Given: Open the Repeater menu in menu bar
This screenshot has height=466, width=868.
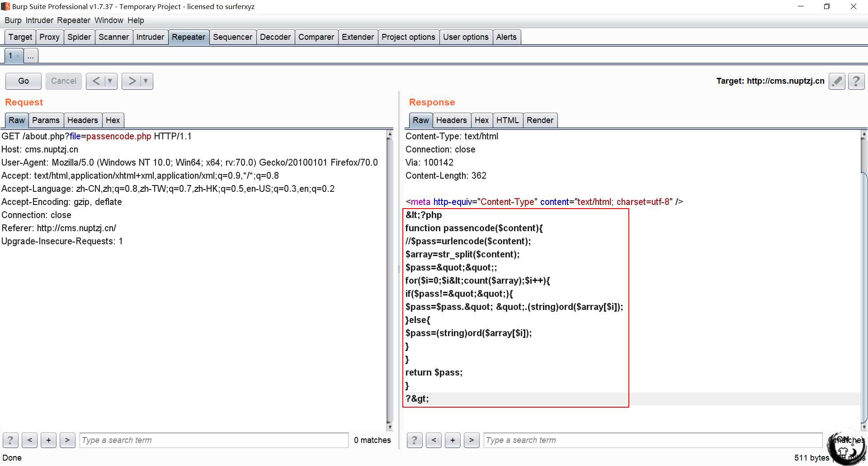Looking at the screenshot, I should 74,20.
